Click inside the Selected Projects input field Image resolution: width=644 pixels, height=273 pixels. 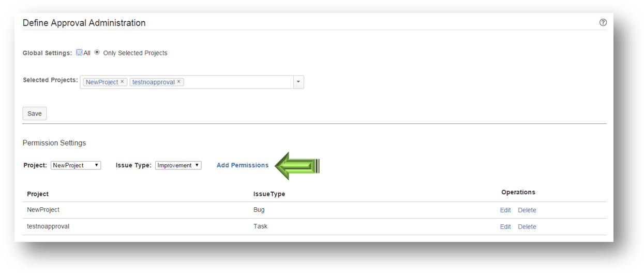click(x=238, y=82)
